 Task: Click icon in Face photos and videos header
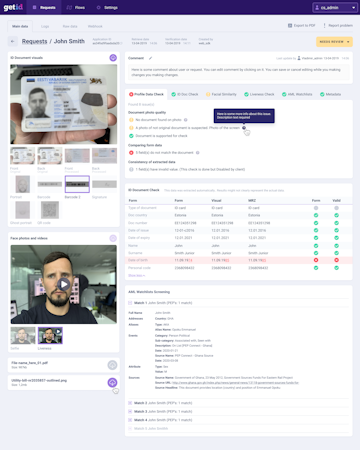113,238
